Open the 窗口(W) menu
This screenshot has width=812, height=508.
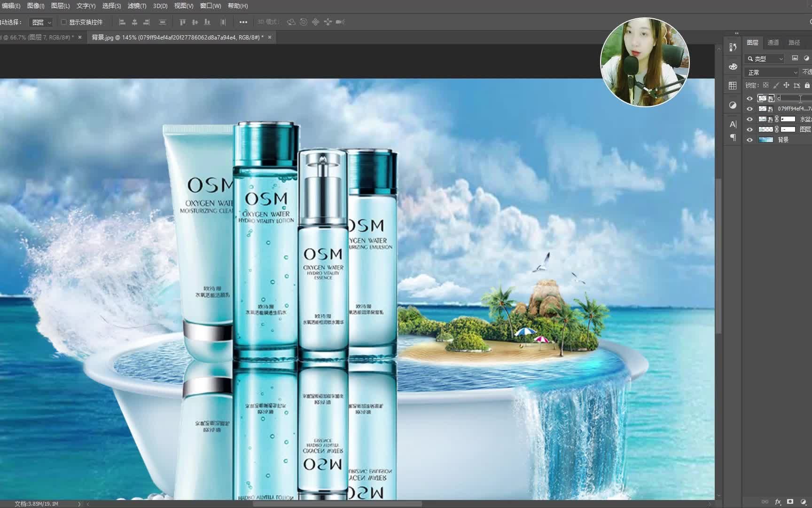tap(211, 6)
